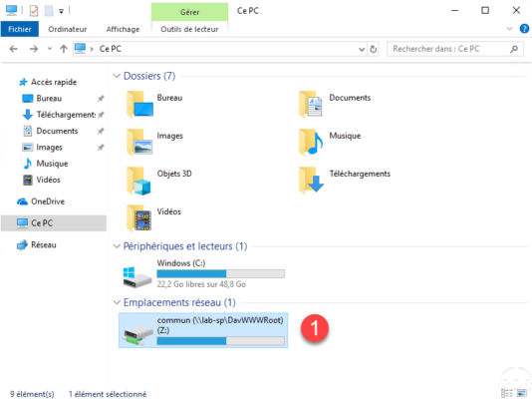Click the Back navigation arrow
The image size is (532, 399).
pyautogui.click(x=14, y=49)
